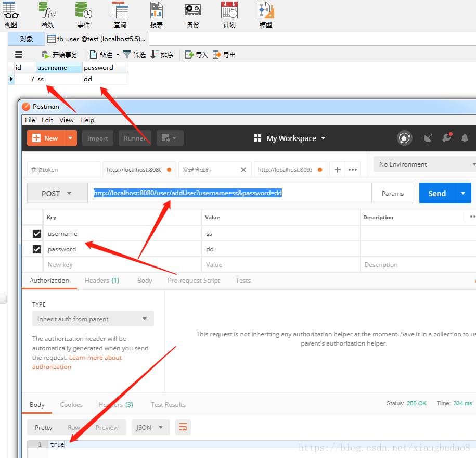Click the satellite dish interceptor icon
Screen dimensions: 476x458
(x=428, y=138)
